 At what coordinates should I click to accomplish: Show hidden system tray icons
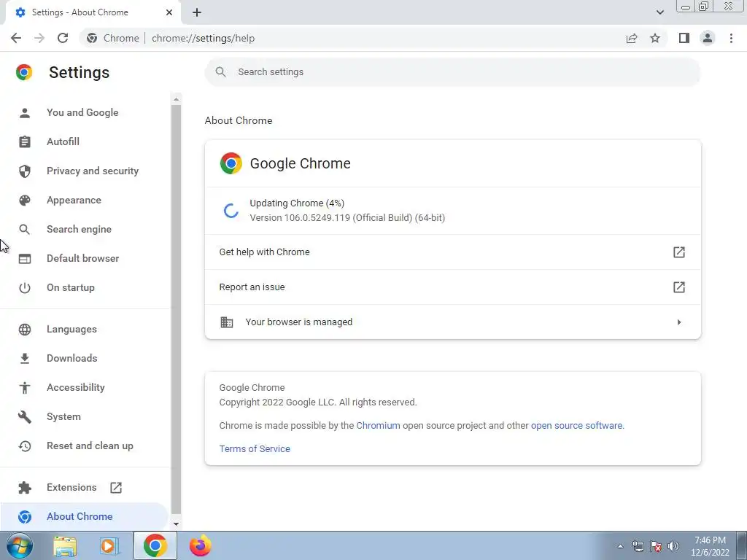pos(620,546)
